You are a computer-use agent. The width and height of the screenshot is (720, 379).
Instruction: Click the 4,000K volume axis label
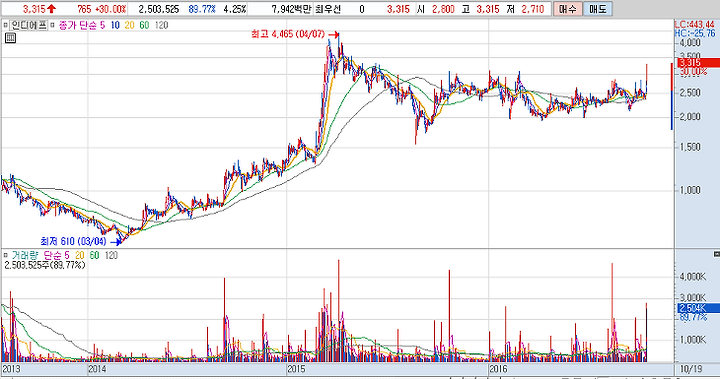[692, 277]
